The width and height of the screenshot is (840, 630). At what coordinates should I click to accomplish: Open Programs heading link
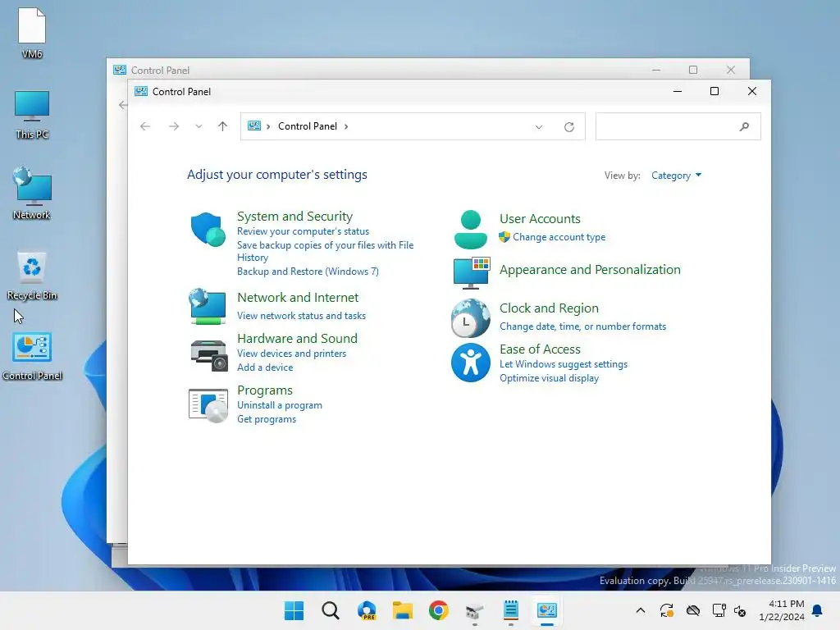265,390
